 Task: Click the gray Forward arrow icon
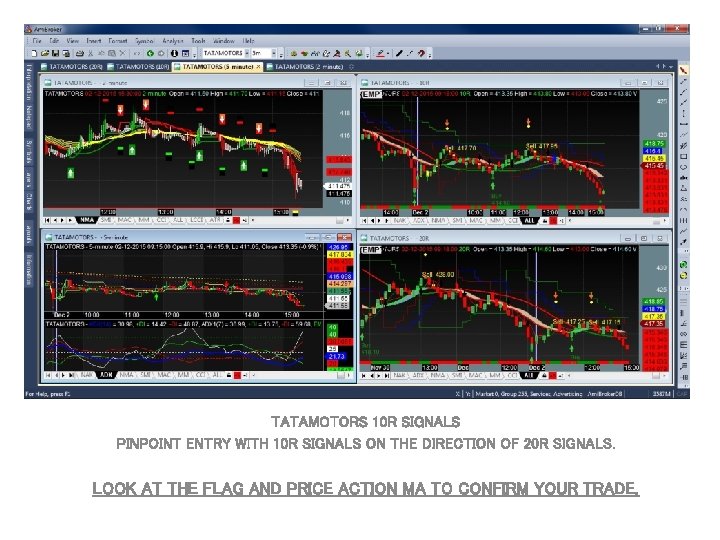[x=161, y=53]
